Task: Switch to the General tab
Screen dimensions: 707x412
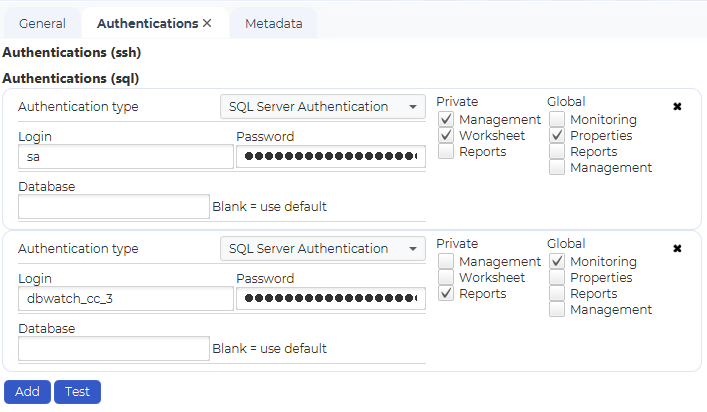Action: click(x=42, y=23)
